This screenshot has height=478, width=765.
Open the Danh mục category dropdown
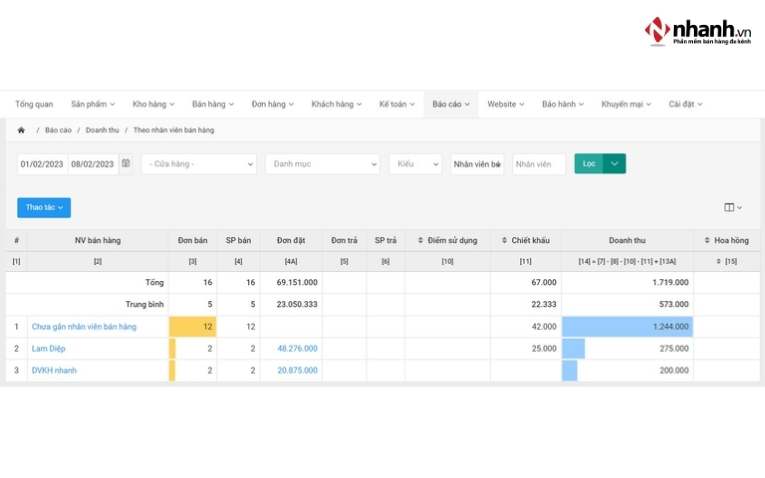pyautogui.click(x=322, y=164)
